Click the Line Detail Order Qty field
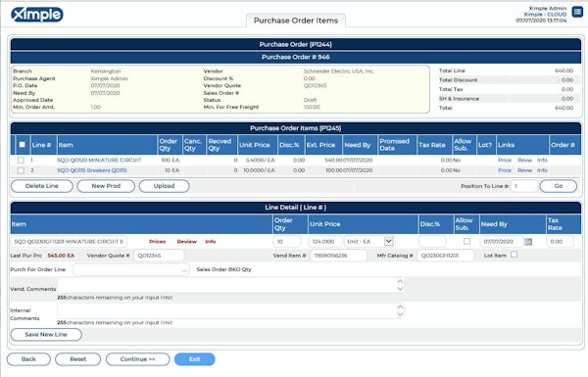 tap(287, 242)
